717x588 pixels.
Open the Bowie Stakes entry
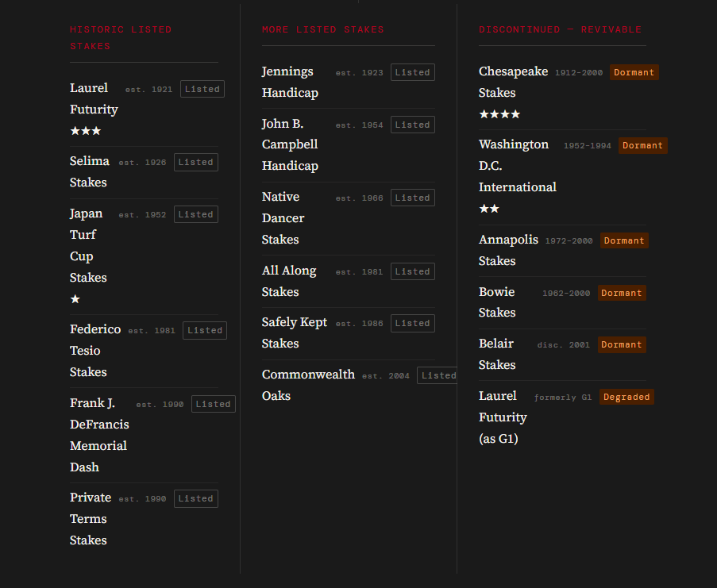(497, 302)
